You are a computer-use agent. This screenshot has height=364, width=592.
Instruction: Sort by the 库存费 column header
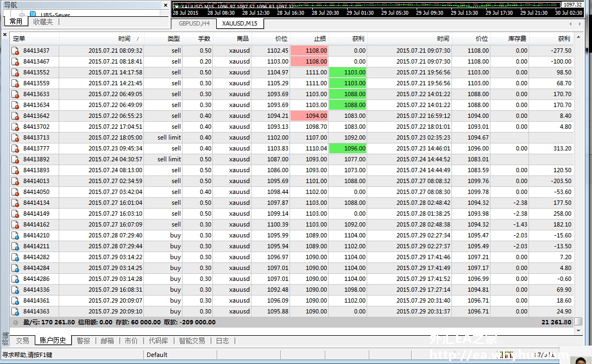(509, 39)
